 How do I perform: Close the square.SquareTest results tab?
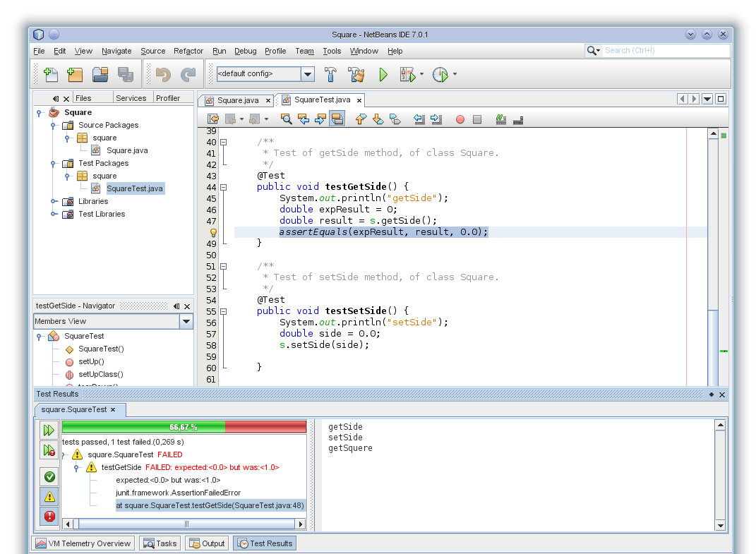pos(113,410)
